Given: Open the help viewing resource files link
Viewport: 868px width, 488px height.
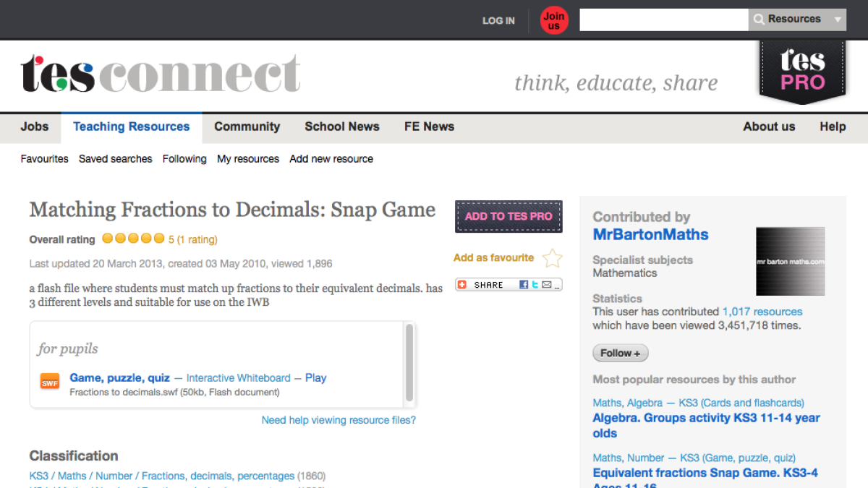Looking at the screenshot, I should [x=339, y=420].
